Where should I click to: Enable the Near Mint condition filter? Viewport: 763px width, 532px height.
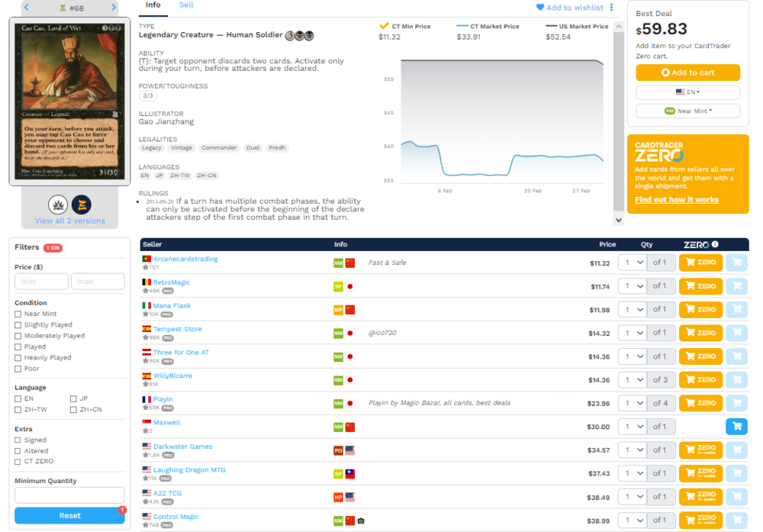18,314
